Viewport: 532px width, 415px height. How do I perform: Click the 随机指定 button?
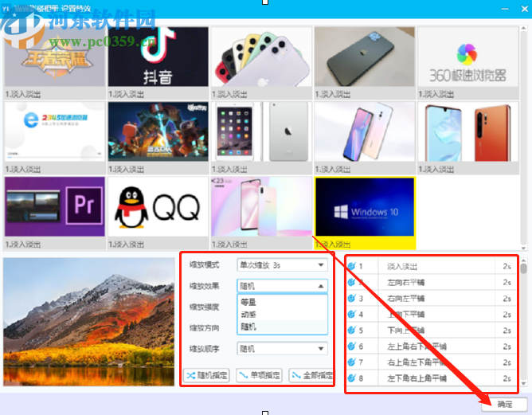(x=206, y=375)
